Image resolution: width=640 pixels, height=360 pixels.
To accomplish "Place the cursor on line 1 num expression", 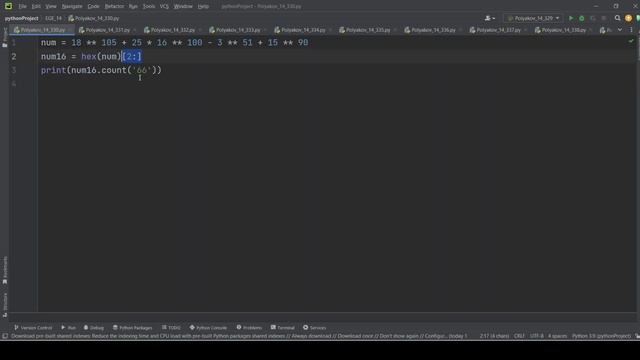I will pos(174,42).
